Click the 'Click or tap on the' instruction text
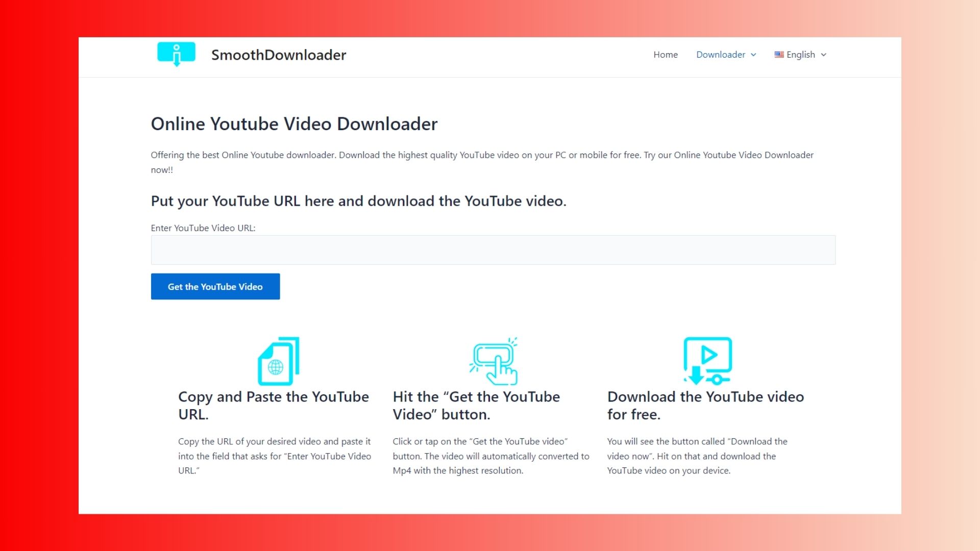Screen dimensions: 980x551 tap(491, 456)
